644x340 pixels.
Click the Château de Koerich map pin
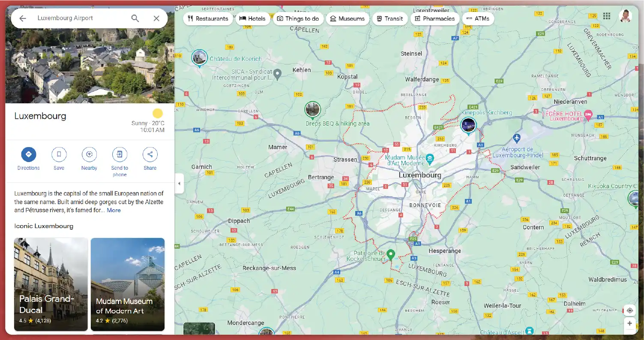coord(199,59)
